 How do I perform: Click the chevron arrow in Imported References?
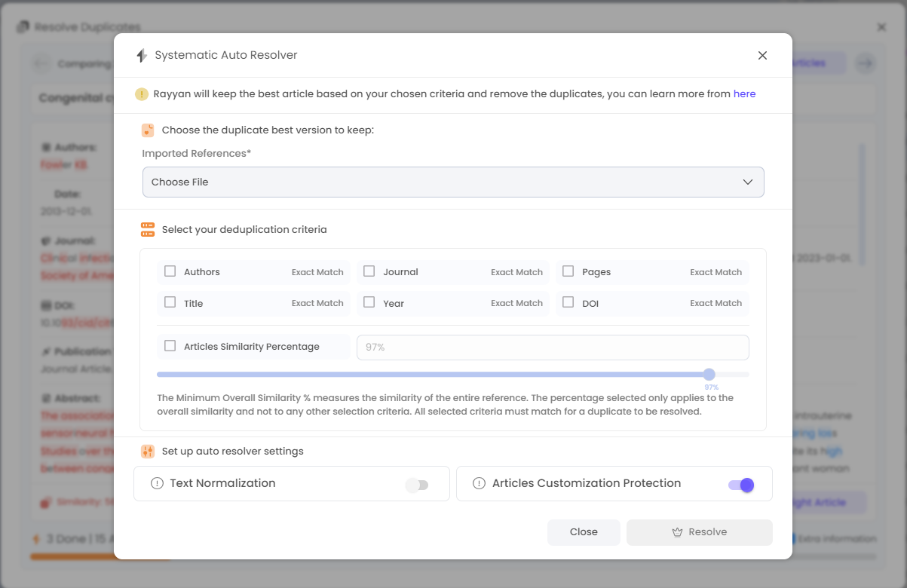[x=747, y=182]
